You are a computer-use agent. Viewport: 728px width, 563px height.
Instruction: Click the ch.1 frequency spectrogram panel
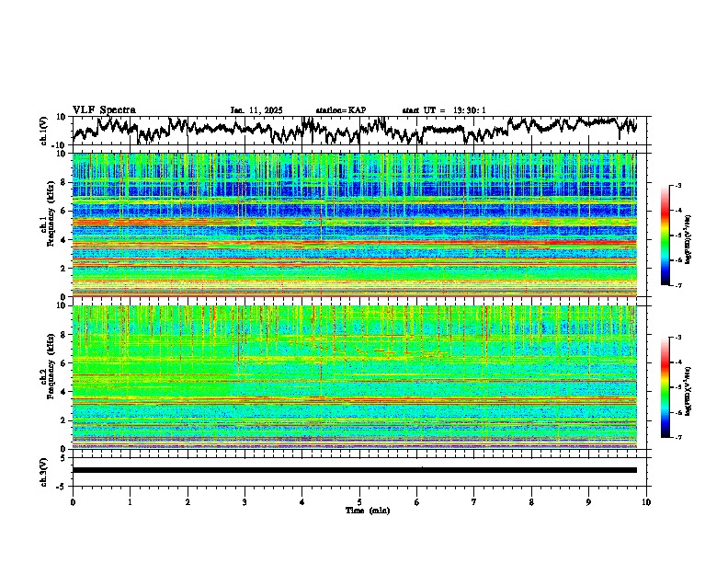[355, 224]
